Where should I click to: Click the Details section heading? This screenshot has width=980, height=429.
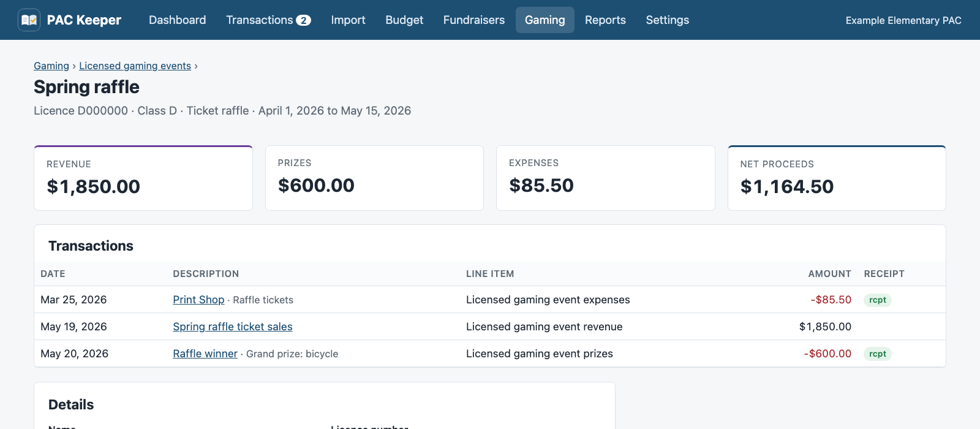tap(71, 404)
